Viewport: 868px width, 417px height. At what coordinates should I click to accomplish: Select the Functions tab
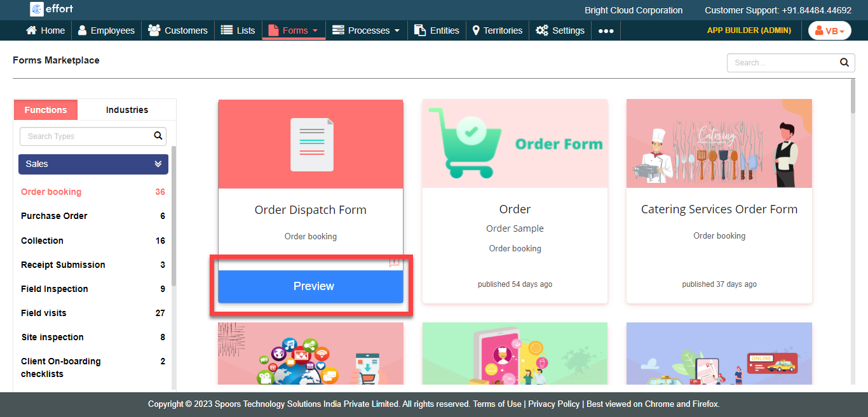pyautogui.click(x=46, y=110)
